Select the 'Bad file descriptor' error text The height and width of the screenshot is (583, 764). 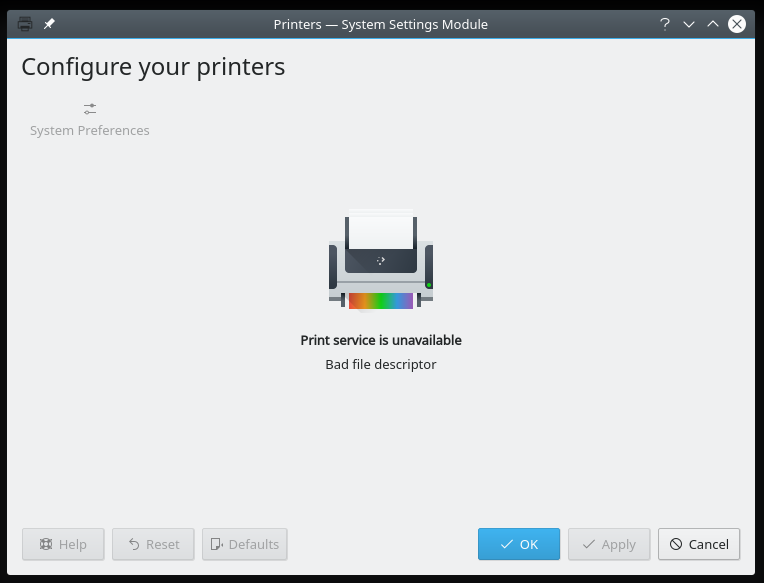tap(381, 364)
